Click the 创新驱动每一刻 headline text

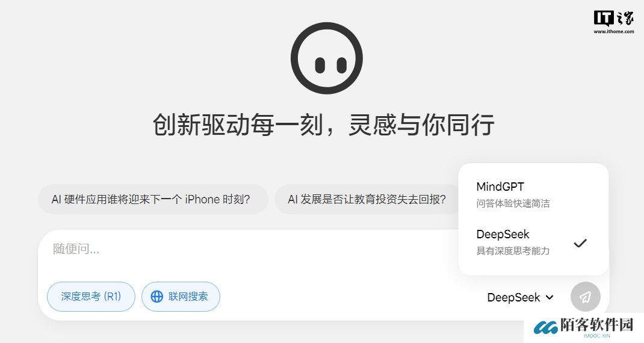(237, 125)
